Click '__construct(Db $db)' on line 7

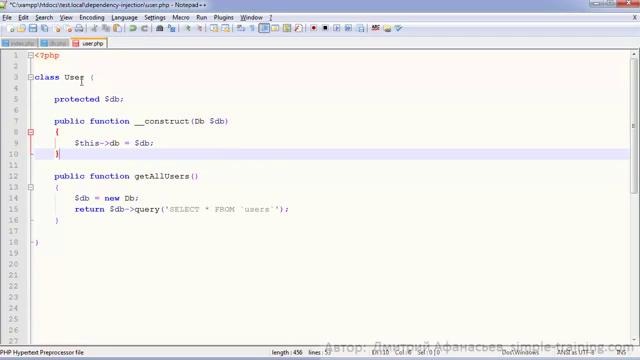pyautogui.click(x=181, y=121)
